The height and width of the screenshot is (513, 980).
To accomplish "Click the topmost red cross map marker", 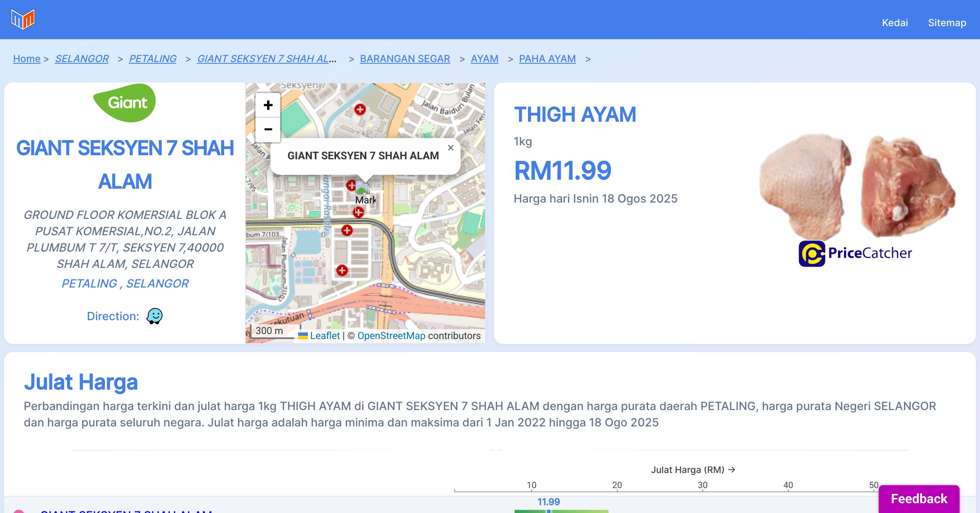I will (x=360, y=109).
